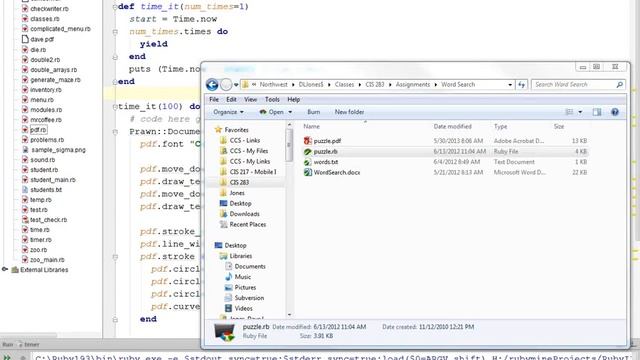Viewport: 640px width, 360px height.
Task: Collapse the time_it method fold marker
Action: coord(115,7)
